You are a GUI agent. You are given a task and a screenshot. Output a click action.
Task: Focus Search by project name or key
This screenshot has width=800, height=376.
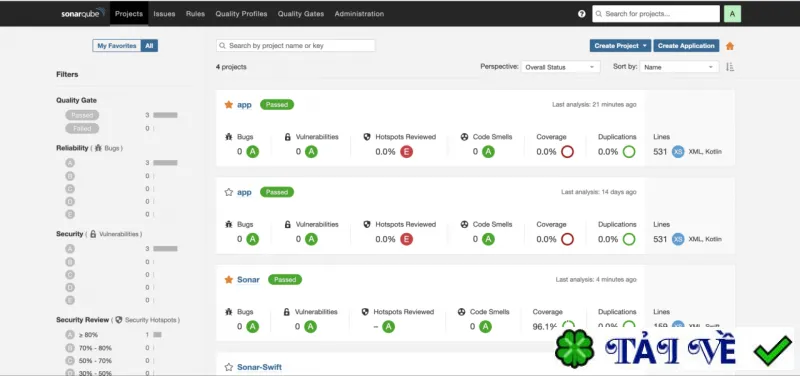click(296, 46)
